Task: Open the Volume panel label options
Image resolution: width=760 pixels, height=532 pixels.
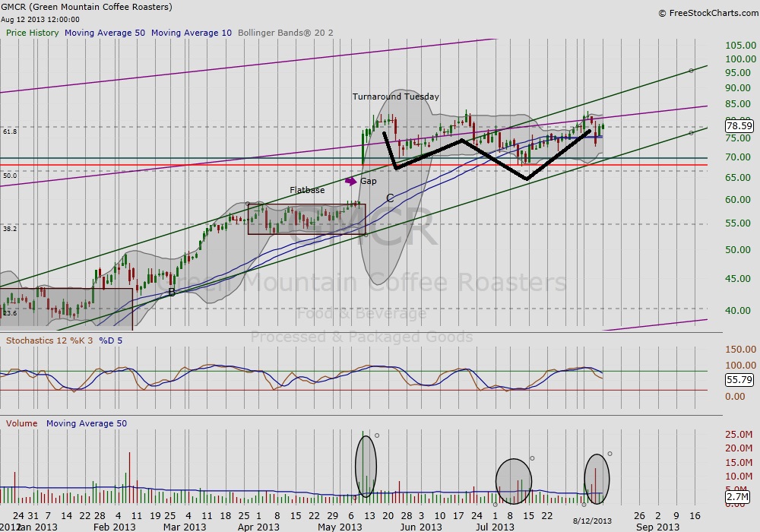Action: pos(21,423)
